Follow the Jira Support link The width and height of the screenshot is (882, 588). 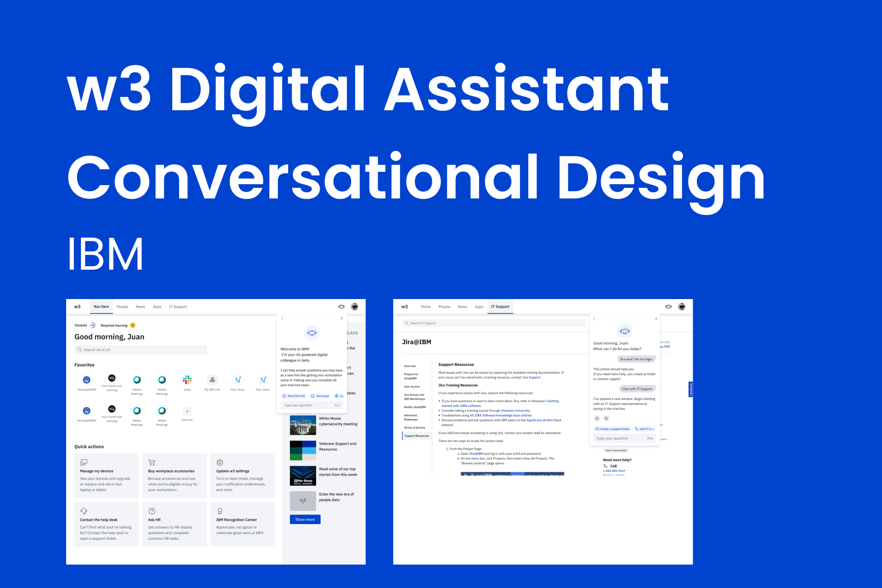(x=531, y=377)
